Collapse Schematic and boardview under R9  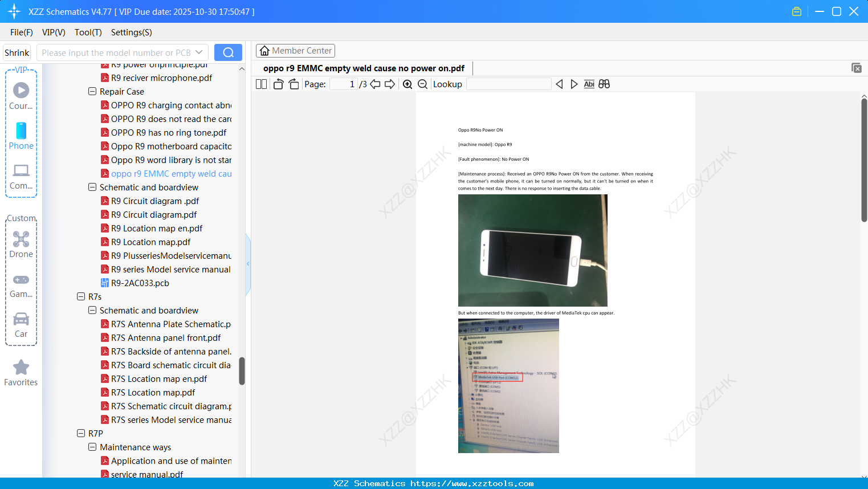(x=92, y=187)
